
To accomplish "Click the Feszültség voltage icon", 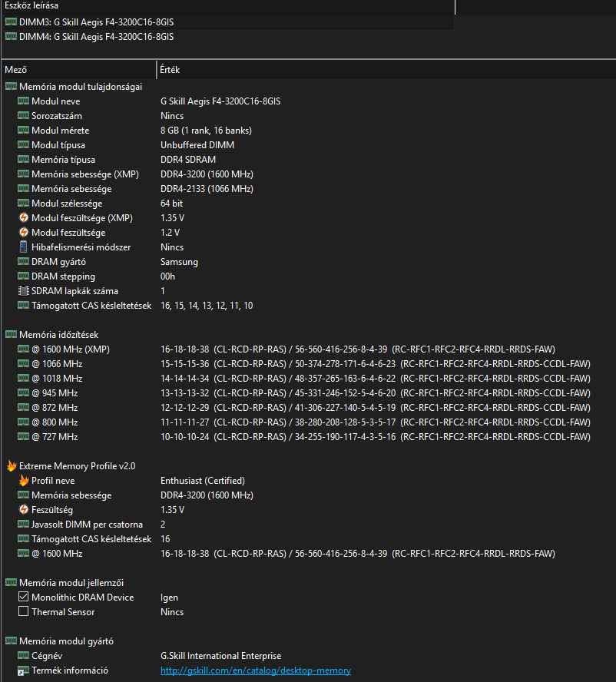I will [x=24, y=510].
